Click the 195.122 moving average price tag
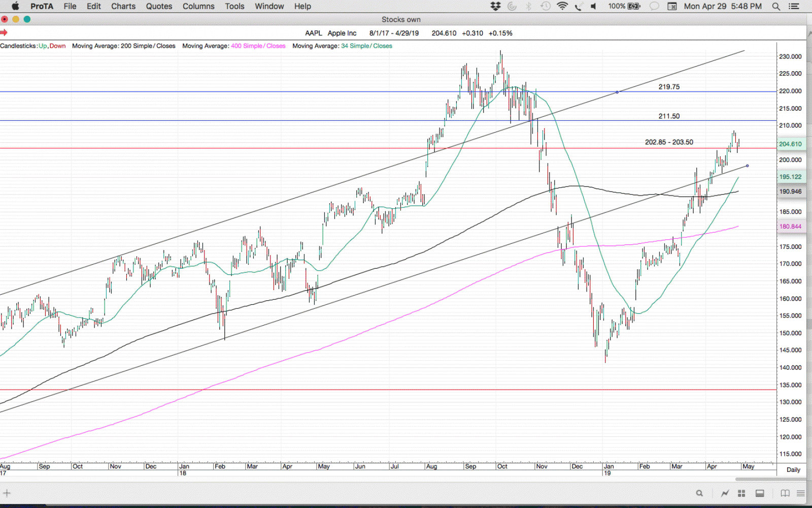The image size is (812, 508). coord(791,177)
